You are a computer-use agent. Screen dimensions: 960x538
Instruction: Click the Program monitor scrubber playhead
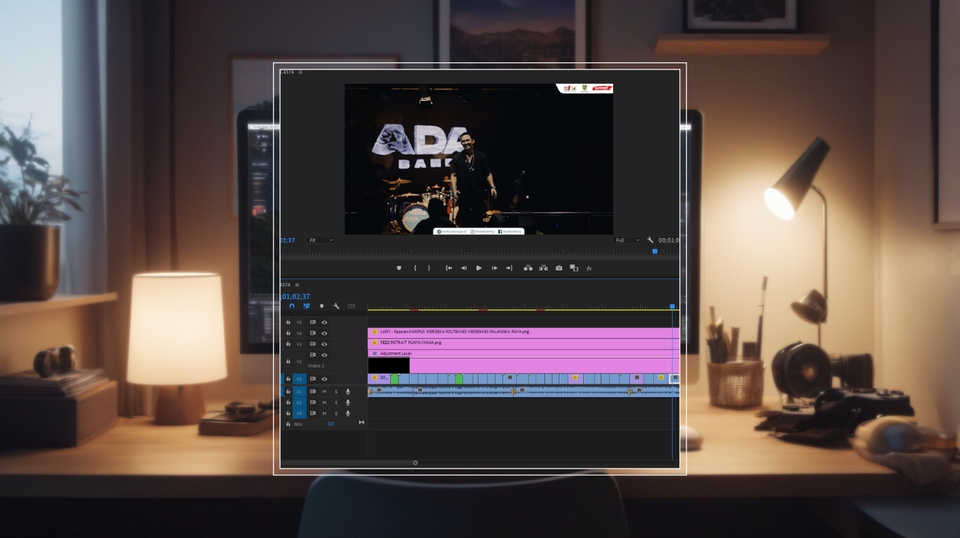654,252
